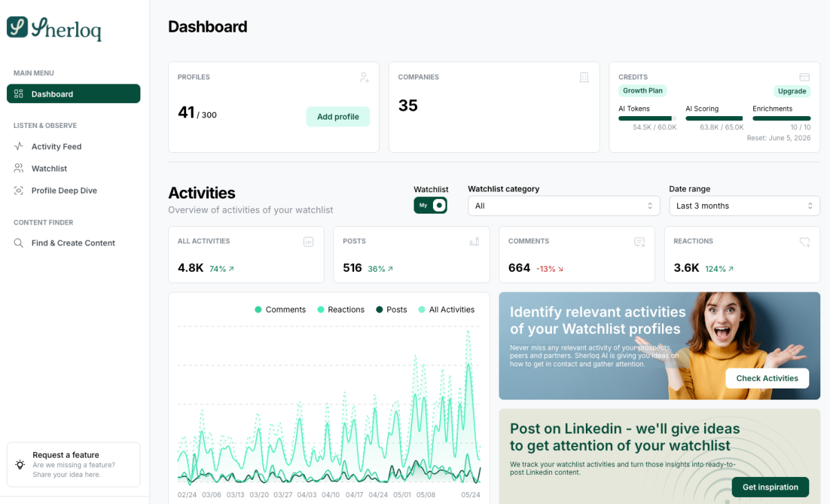The height and width of the screenshot is (504, 830).
Task: Click the 05/24 chart axis label
Action: 471,495
